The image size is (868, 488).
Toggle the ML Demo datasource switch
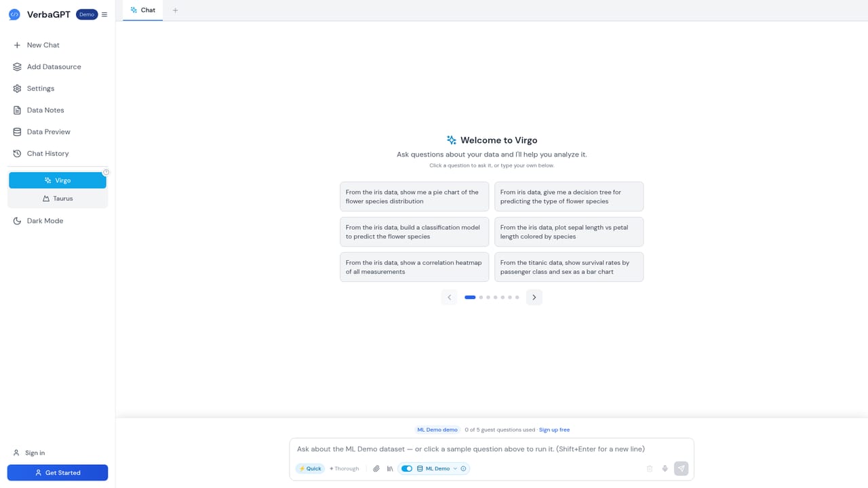pos(407,468)
